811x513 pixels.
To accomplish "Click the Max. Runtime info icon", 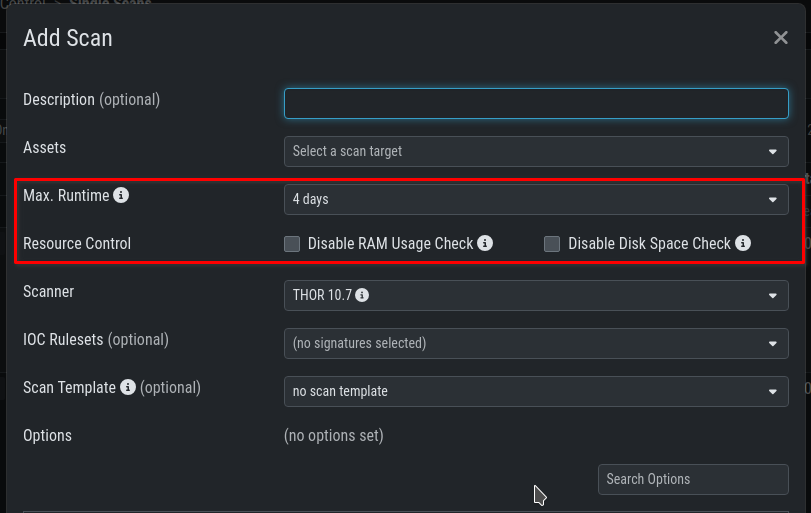I will pos(121,196).
